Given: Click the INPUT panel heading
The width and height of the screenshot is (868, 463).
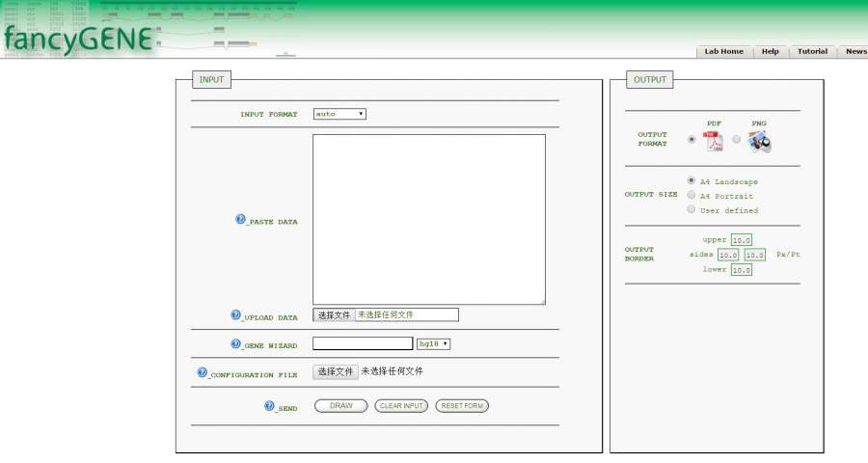Looking at the screenshot, I should pyautogui.click(x=211, y=80).
